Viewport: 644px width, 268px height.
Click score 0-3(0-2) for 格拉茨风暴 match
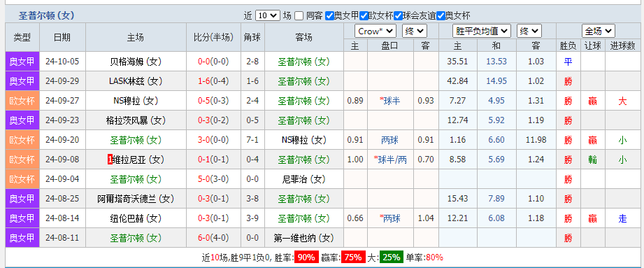tap(213, 120)
